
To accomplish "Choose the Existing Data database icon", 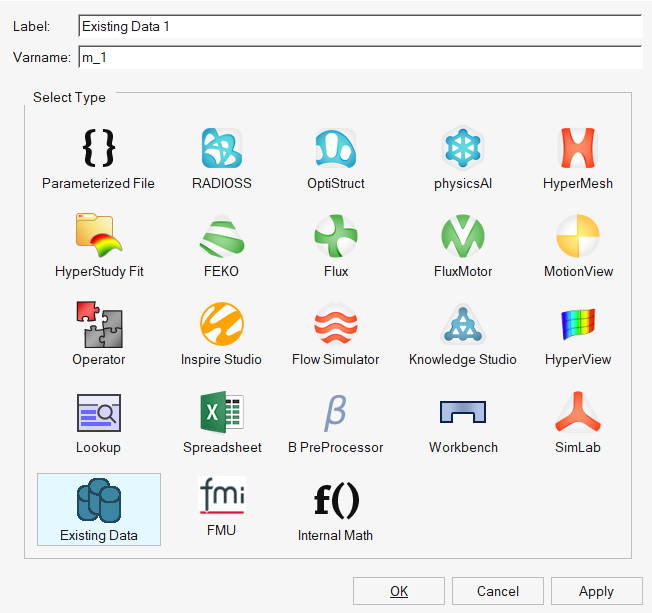I will click(x=99, y=500).
